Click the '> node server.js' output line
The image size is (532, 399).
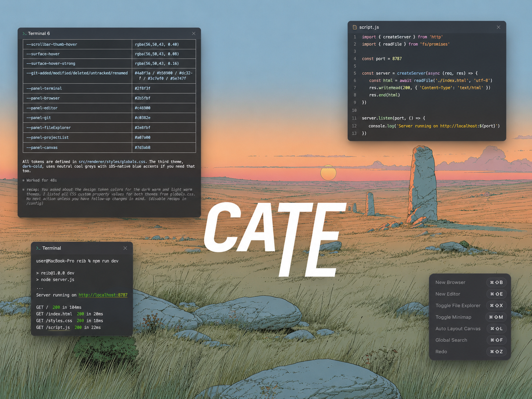(55, 280)
